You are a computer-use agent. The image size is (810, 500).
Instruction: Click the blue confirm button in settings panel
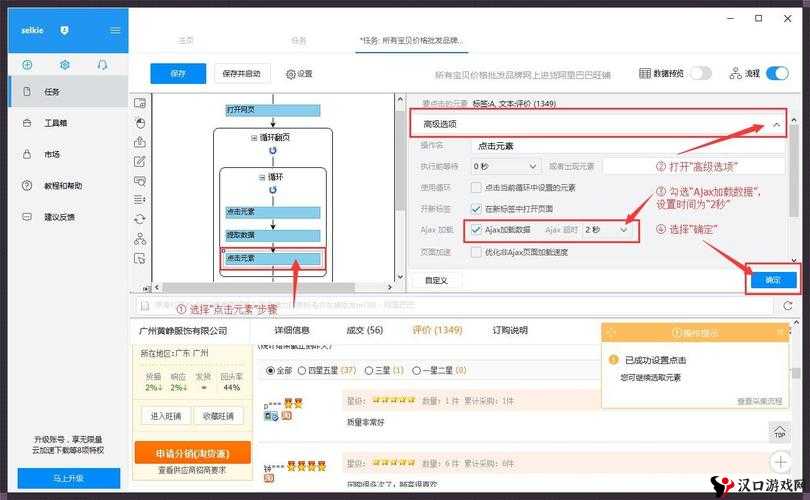coord(773,280)
